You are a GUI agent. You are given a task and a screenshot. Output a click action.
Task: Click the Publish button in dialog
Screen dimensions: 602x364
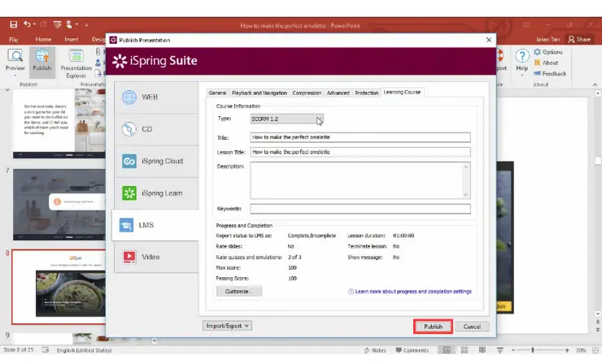[433, 327]
